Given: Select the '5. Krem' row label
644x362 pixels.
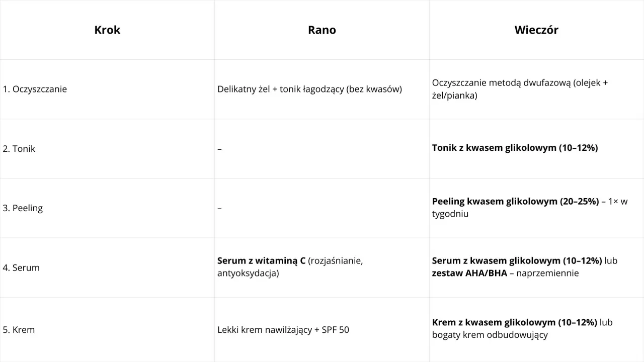Looking at the screenshot, I should (19, 330).
